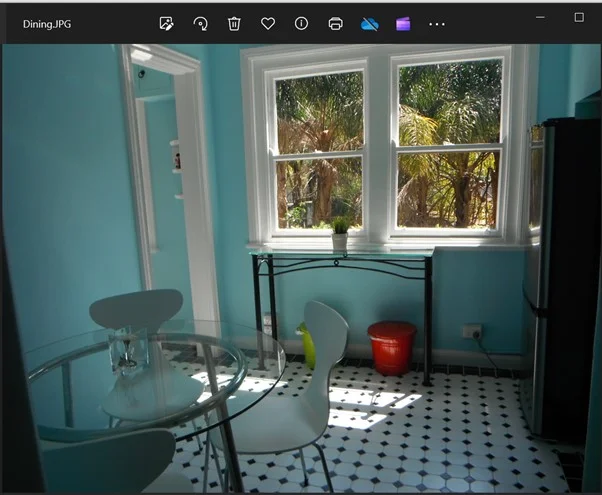This screenshot has width=602, height=495.
Task: Print the photo using the printer icon
Action: [336, 24]
